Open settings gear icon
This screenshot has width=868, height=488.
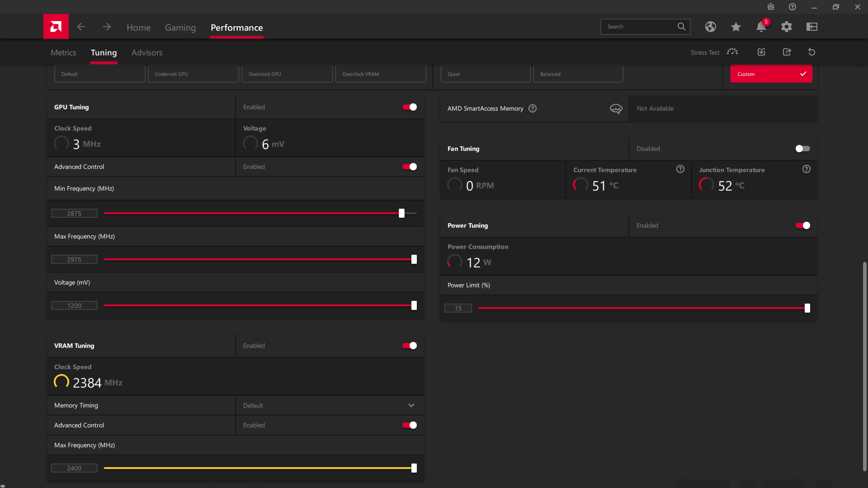pyautogui.click(x=787, y=27)
